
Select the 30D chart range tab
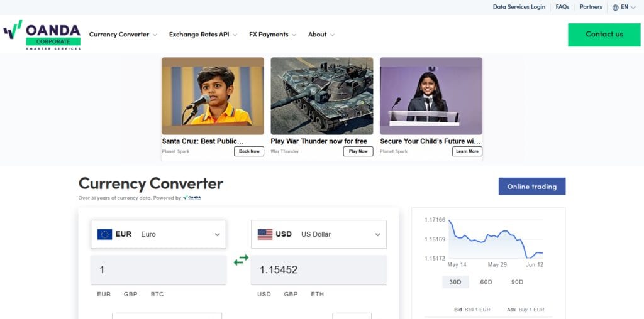pyautogui.click(x=455, y=282)
